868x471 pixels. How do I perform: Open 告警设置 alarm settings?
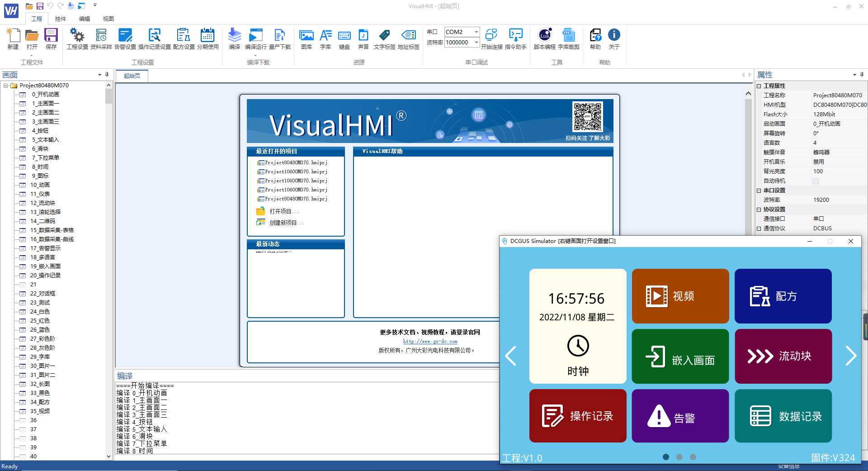[125, 38]
